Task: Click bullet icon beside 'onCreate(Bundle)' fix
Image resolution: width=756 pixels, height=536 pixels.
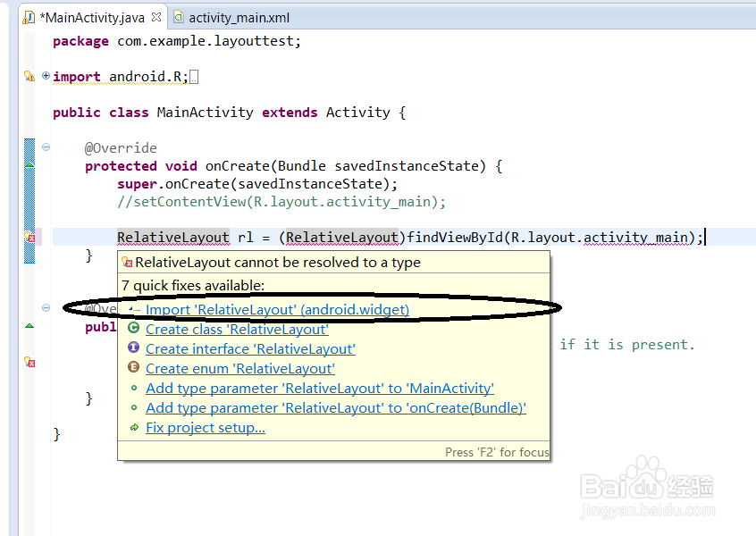Action: point(134,407)
